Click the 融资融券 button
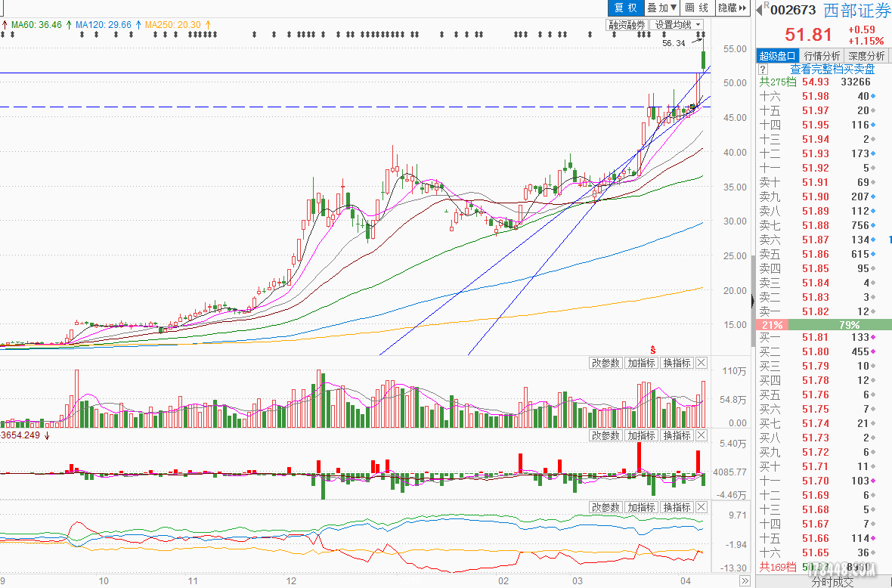This screenshot has height=588, width=892. coord(627,25)
